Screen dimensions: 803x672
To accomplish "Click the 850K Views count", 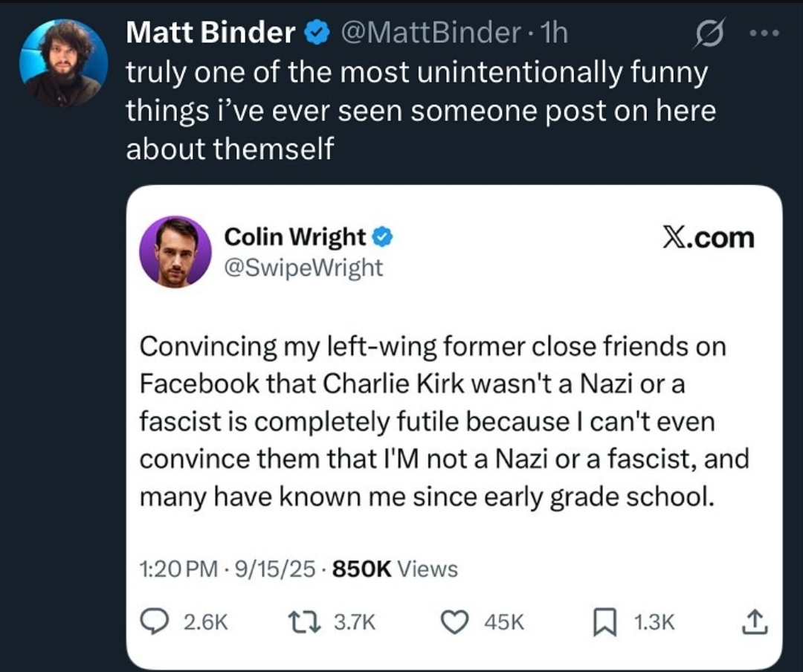I will [395, 569].
